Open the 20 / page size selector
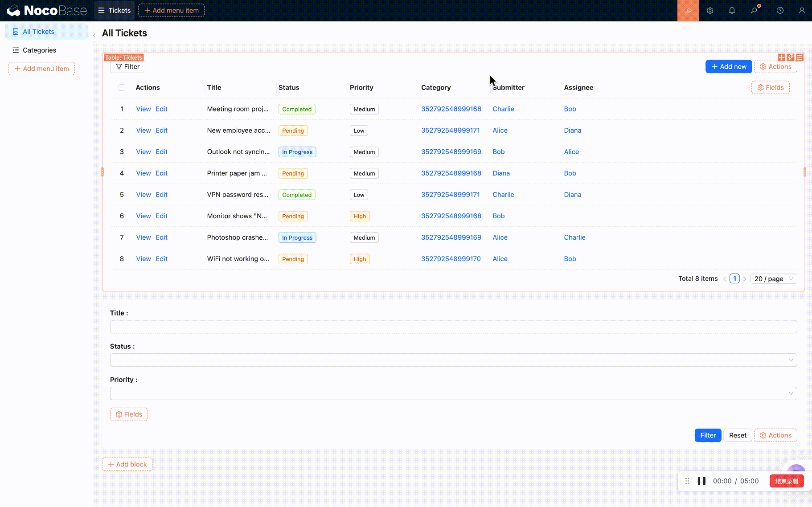 pyautogui.click(x=774, y=279)
